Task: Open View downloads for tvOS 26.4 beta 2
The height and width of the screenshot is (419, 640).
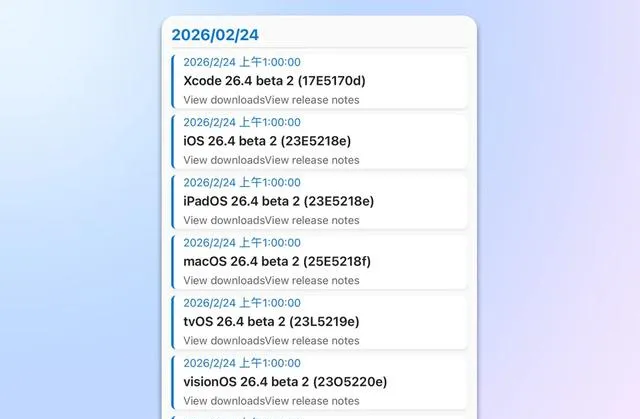Action: point(224,341)
